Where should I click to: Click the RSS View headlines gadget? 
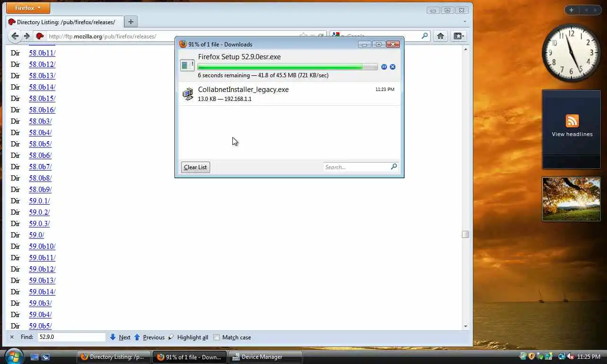[x=572, y=129]
